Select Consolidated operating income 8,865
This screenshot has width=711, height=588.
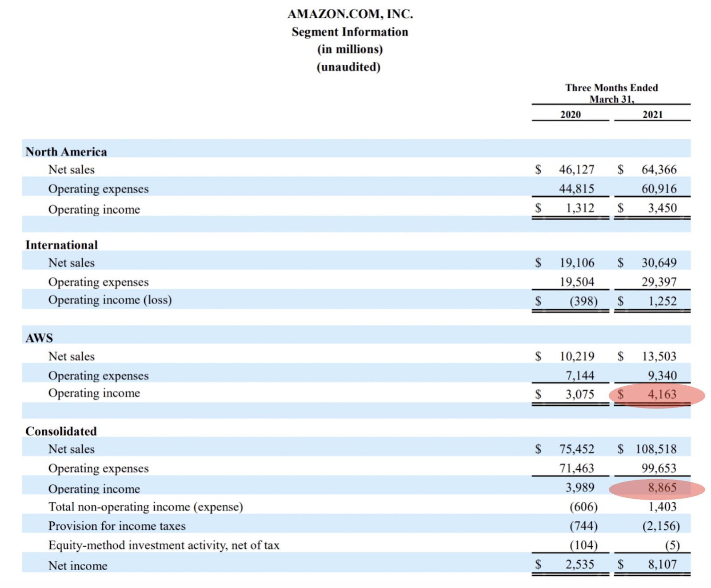662,488
